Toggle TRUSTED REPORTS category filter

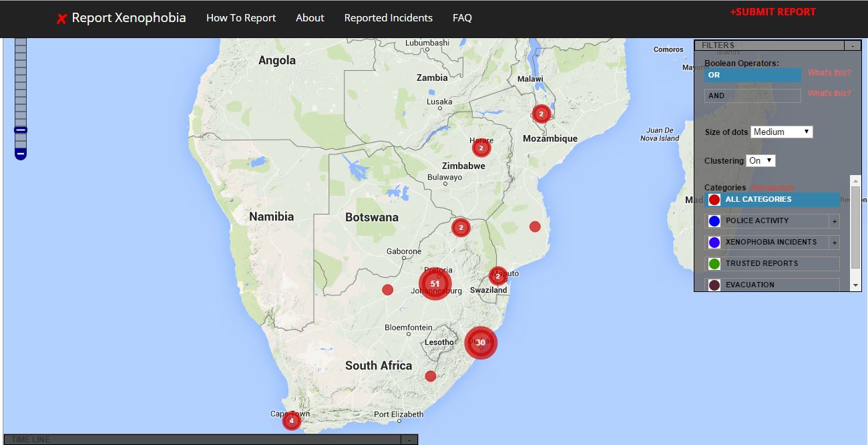point(772,263)
